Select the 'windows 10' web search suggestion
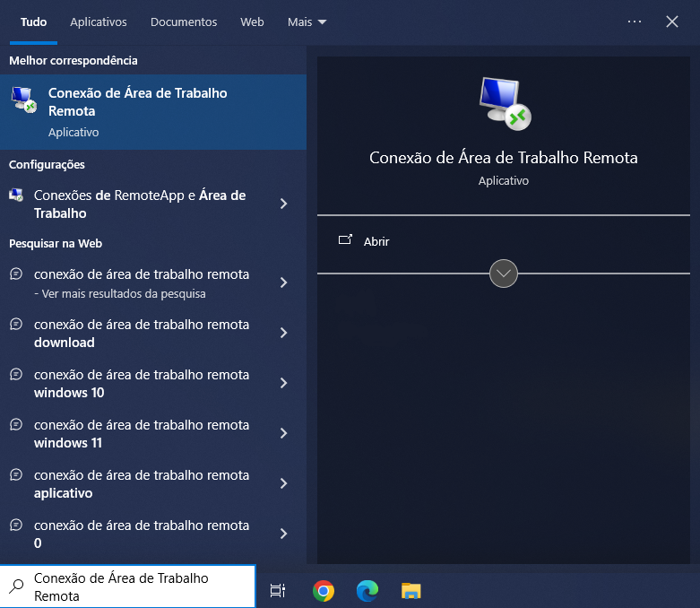700x608 pixels. [142, 383]
